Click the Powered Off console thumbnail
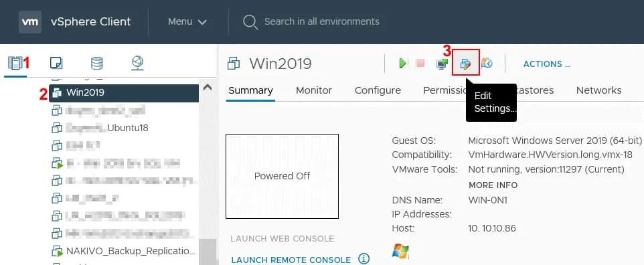Image resolution: width=644 pixels, height=265 pixels. coord(282,176)
